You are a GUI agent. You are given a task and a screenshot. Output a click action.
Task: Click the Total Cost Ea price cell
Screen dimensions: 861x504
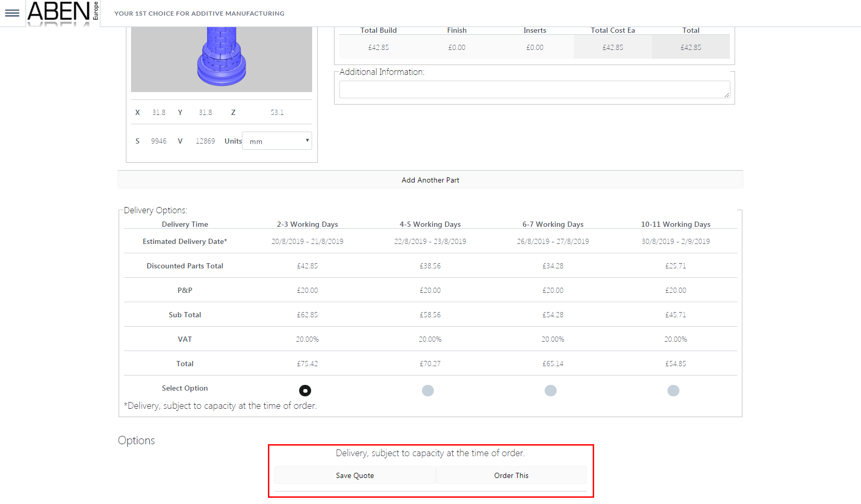click(x=613, y=47)
